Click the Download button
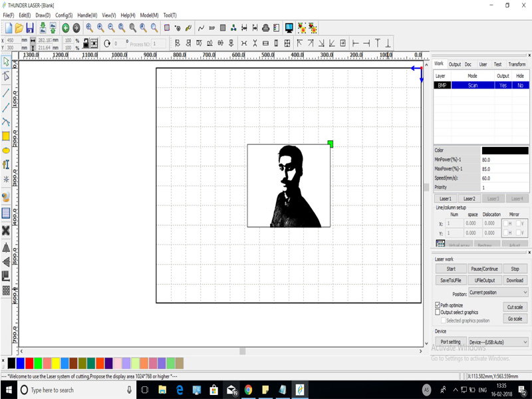 click(x=515, y=281)
